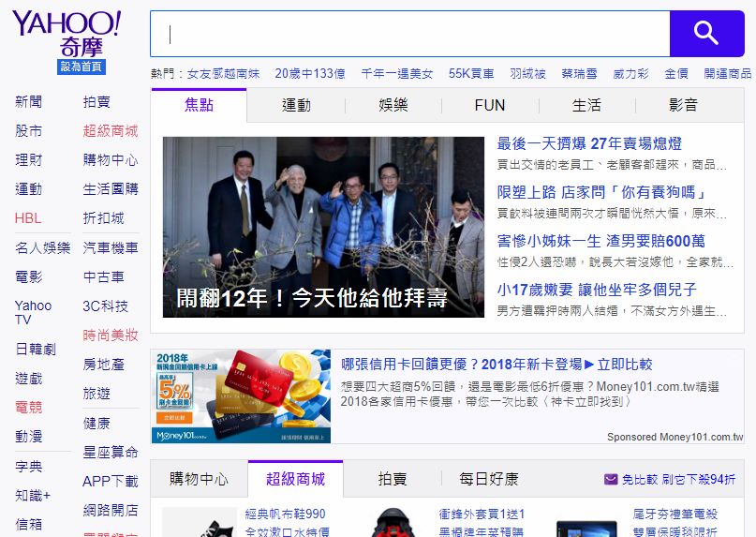
Task: Open 汽車機車 in the sidebar
Action: (x=111, y=248)
